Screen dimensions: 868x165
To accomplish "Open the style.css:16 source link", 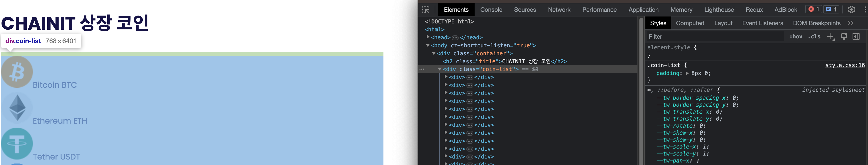I will click(x=845, y=65).
